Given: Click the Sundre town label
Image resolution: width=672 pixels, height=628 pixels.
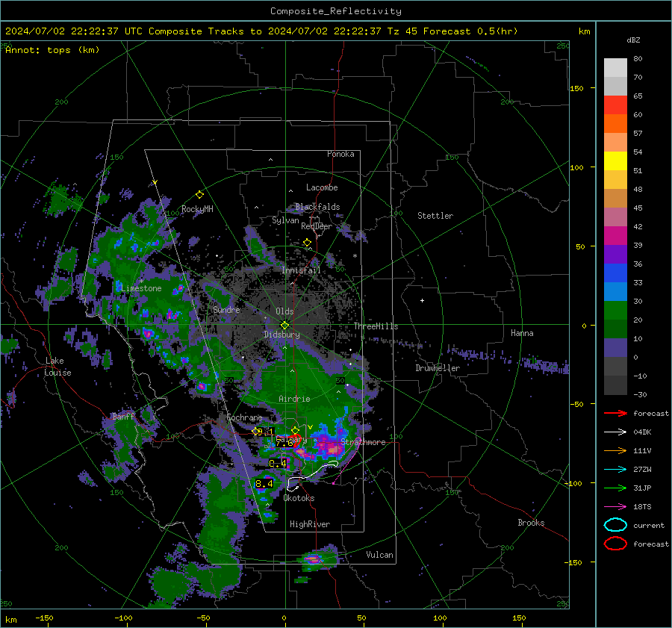Looking at the screenshot, I should coord(226,309).
